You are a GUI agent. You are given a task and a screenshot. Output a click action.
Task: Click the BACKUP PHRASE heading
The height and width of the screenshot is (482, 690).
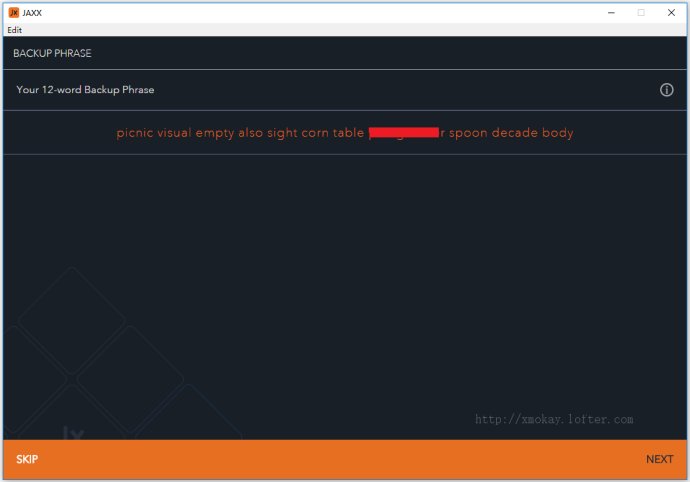tap(52, 53)
